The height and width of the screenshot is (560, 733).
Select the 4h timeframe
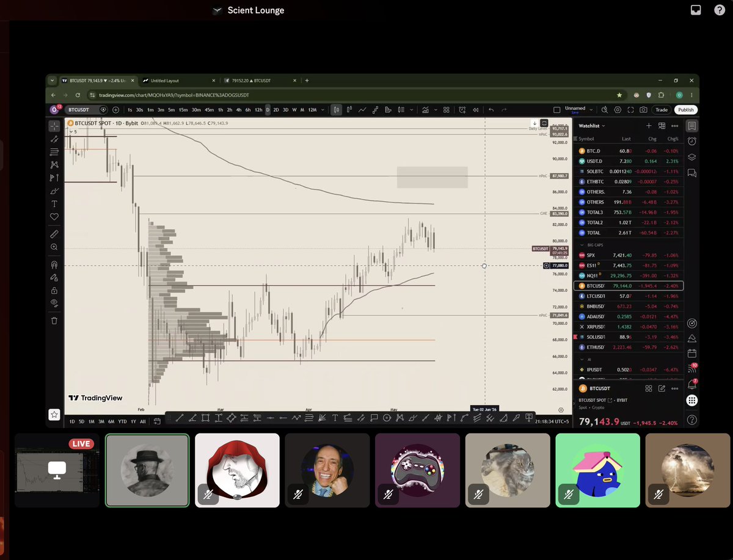pyautogui.click(x=238, y=110)
